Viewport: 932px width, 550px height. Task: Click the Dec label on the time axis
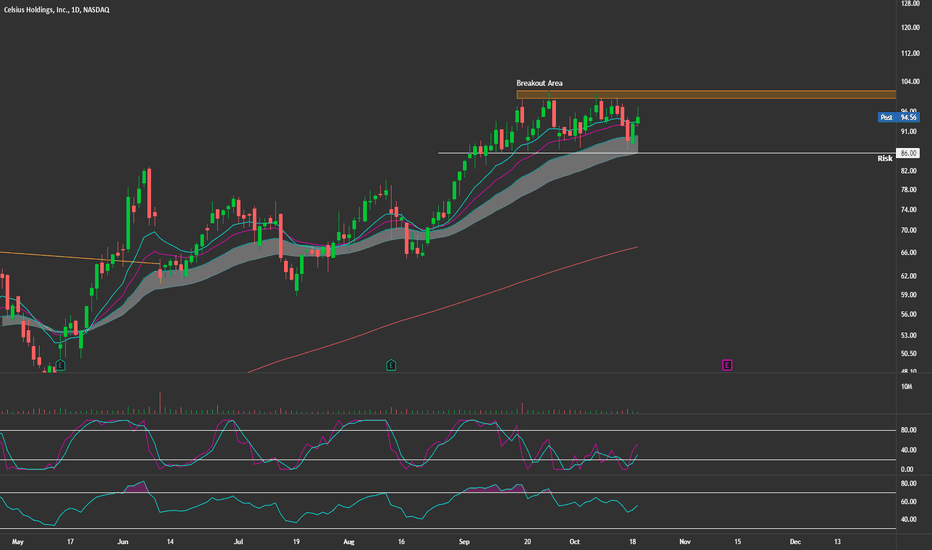pos(795,542)
